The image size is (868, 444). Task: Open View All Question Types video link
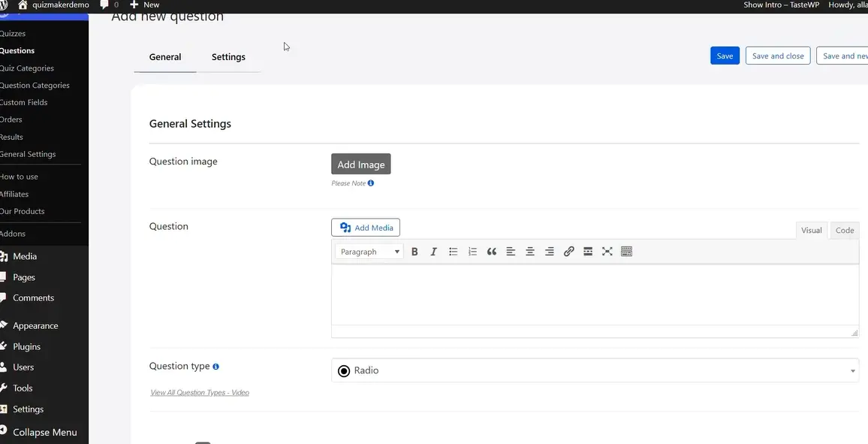click(200, 393)
